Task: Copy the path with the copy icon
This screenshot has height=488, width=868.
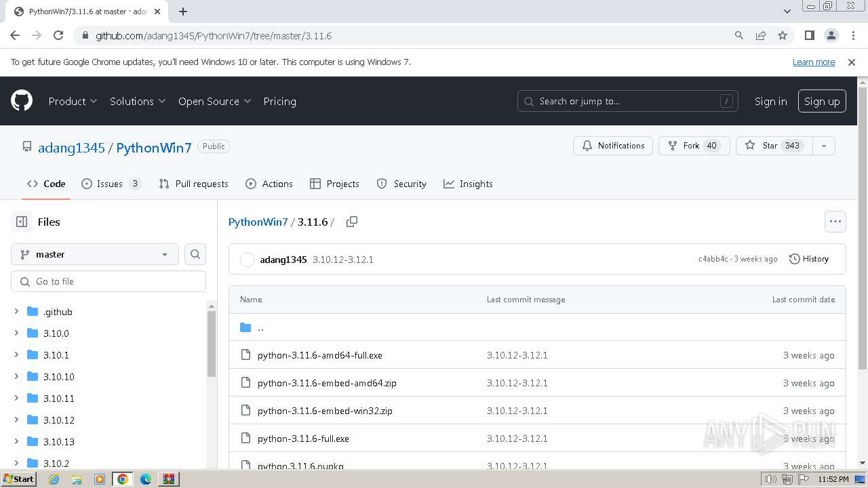Action: (x=351, y=222)
